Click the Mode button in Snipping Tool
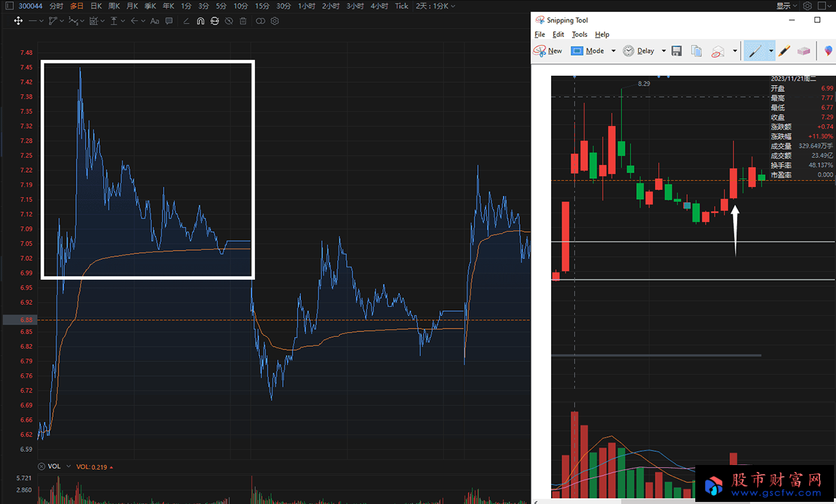The image size is (836, 504). [588, 51]
